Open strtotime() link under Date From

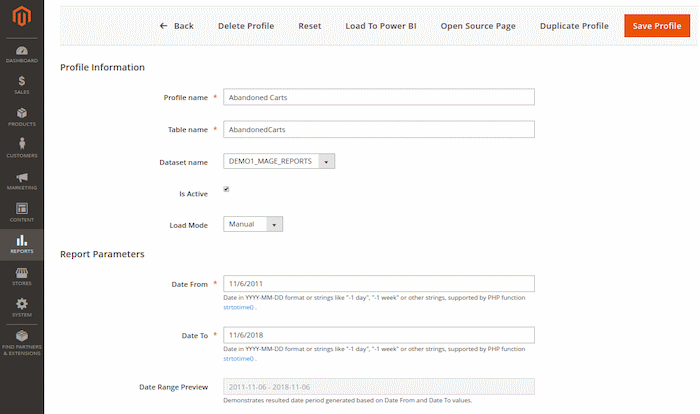coord(239,307)
